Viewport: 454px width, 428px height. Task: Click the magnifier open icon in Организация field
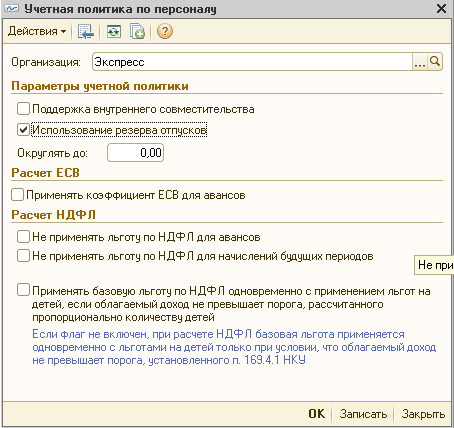pyautogui.click(x=435, y=62)
